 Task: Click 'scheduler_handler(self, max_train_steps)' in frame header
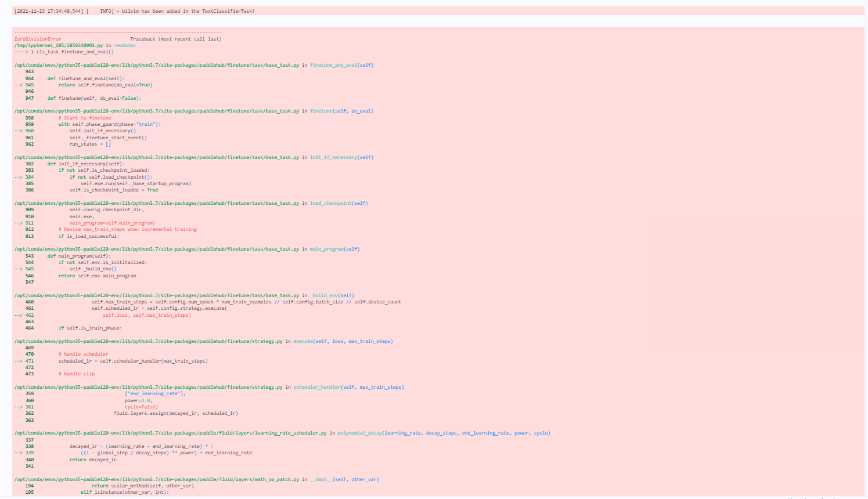pos(348,387)
